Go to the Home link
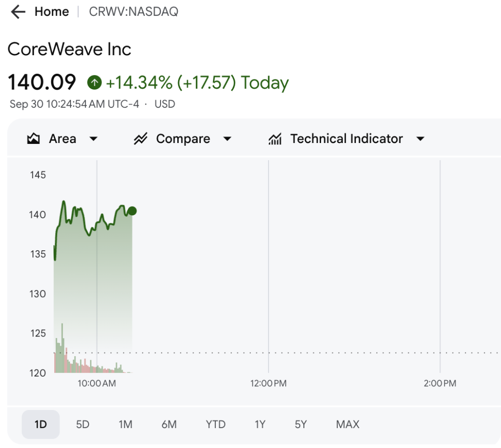 51,12
